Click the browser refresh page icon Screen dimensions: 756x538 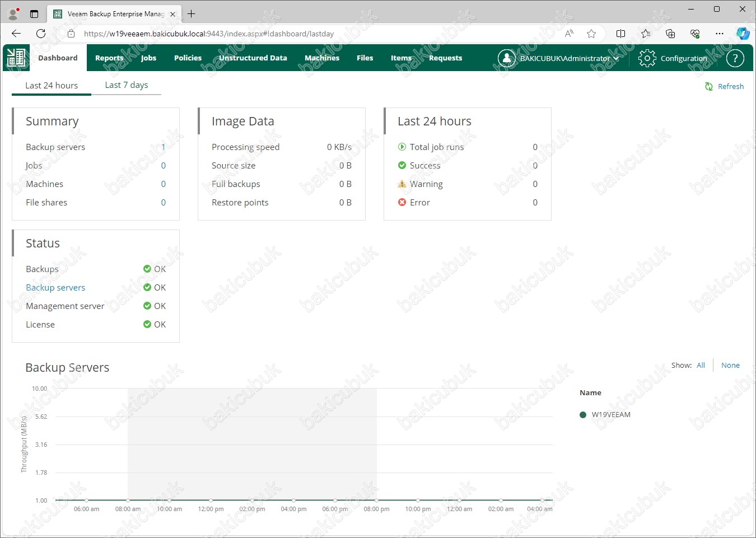pyautogui.click(x=41, y=34)
